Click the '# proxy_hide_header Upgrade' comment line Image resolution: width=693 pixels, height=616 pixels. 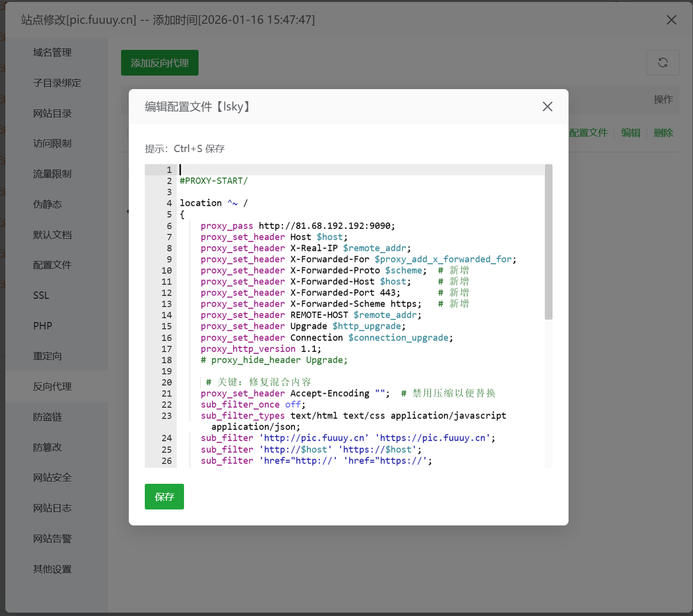tap(274, 360)
